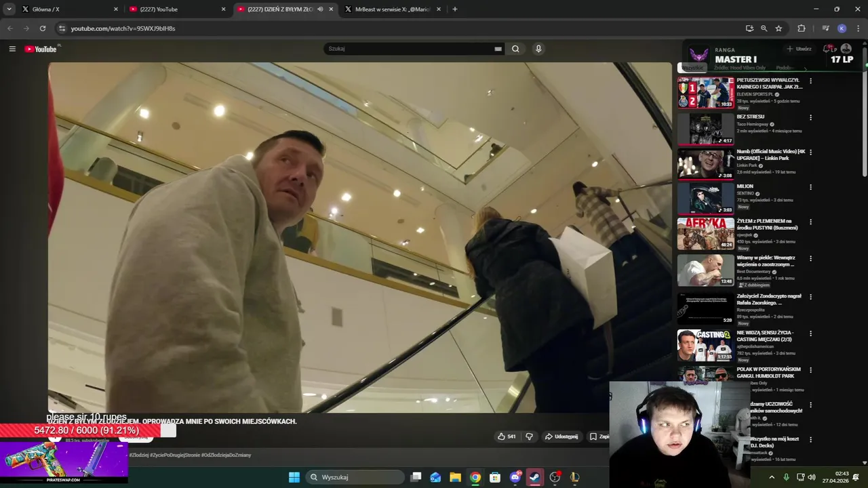Show next filter chips with arrow
The height and width of the screenshot is (488, 868).
806,68
